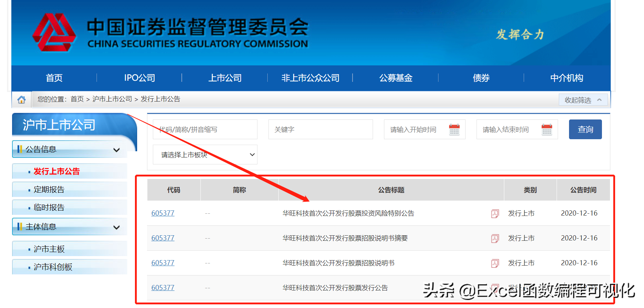Open PDF icon for 招股说明书摘要 row
The image size is (644, 308).
[495, 239]
